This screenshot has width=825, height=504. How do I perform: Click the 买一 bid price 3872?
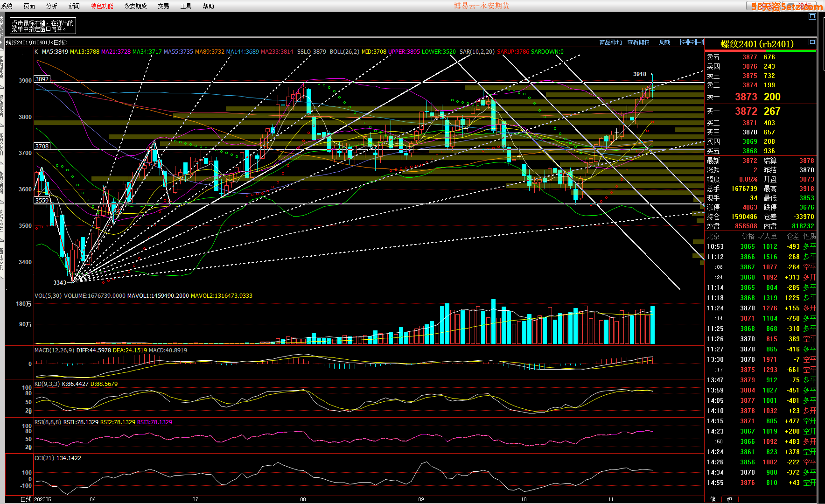(746, 112)
